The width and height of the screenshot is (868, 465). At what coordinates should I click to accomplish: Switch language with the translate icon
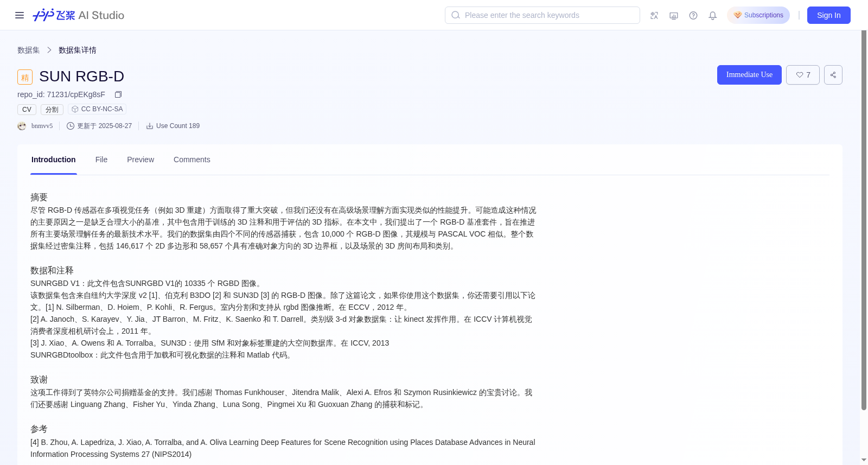654,15
